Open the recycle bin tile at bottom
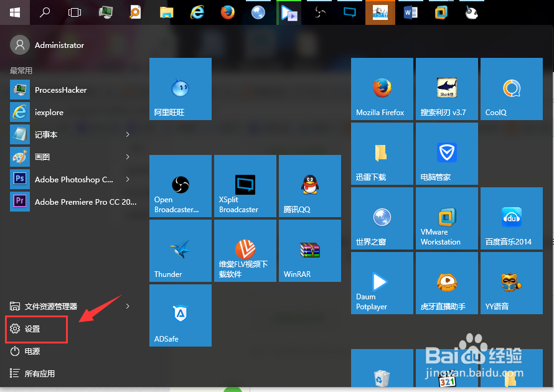Viewport: 554px width, 392px height. [x=382, y=368]
